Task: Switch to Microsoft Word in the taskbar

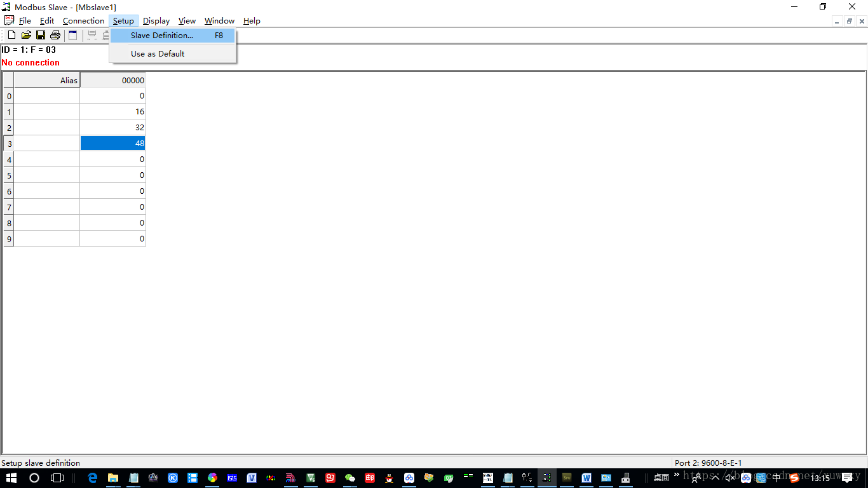Action: 587,477
